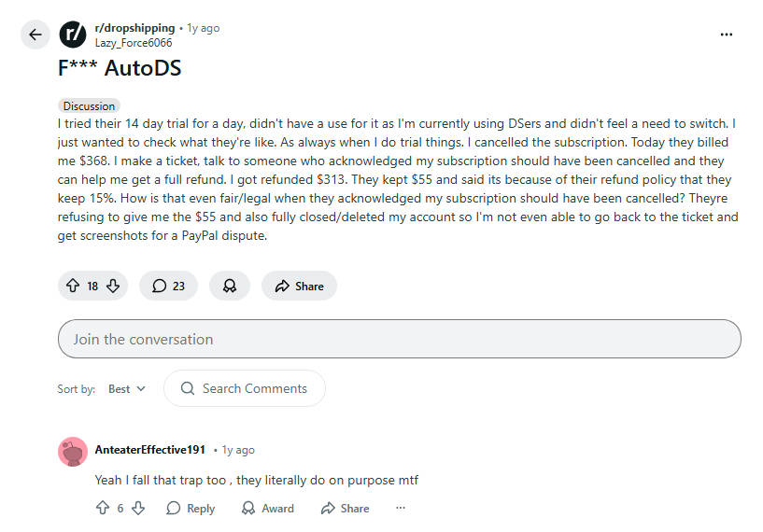
Task: Open more options on the comment
Action: coord(401,509)
